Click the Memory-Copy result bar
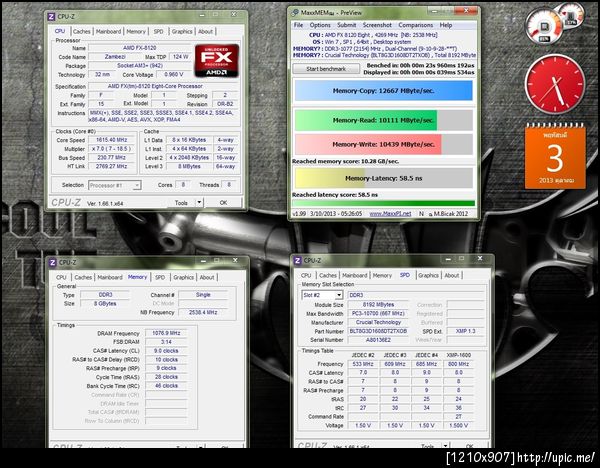This screenshot has width=600, height=468. click(383, 91)
